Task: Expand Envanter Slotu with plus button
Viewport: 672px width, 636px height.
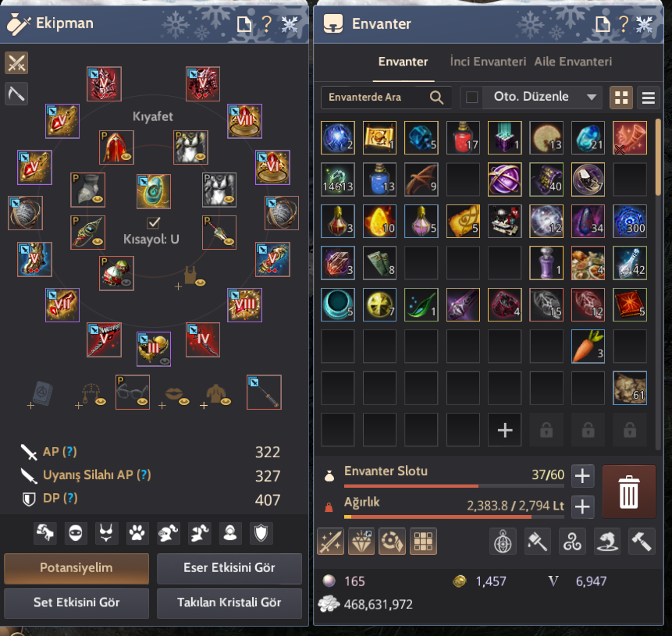Action: [x=582, y=476]
